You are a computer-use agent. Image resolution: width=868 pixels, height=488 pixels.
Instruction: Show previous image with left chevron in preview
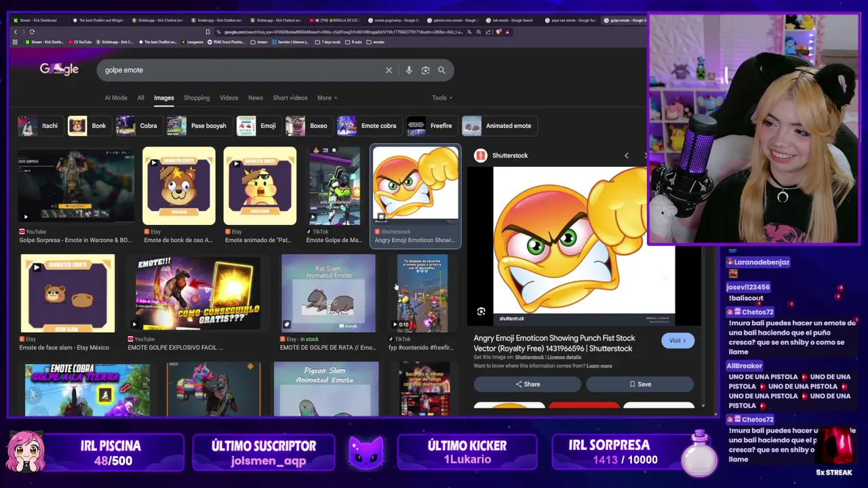pyautogui.click(x=626, y=155)
